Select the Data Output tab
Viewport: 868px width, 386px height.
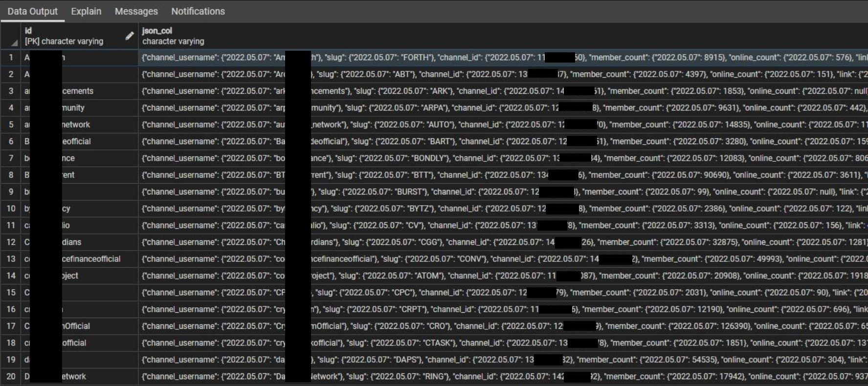point(32,11)
